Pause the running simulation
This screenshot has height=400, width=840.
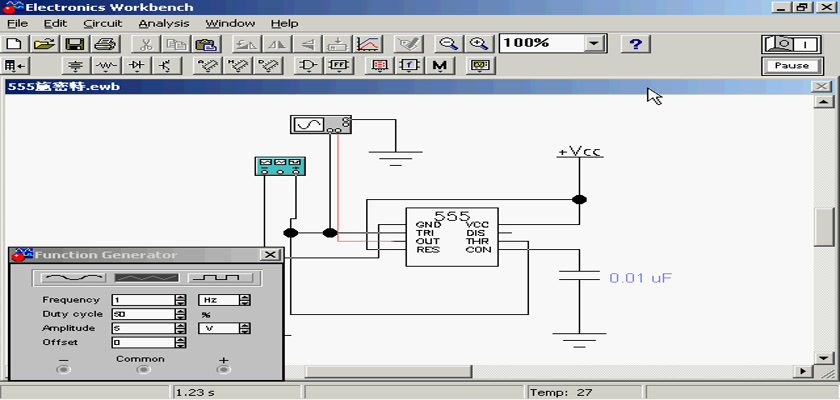click(x=791, y=66)
